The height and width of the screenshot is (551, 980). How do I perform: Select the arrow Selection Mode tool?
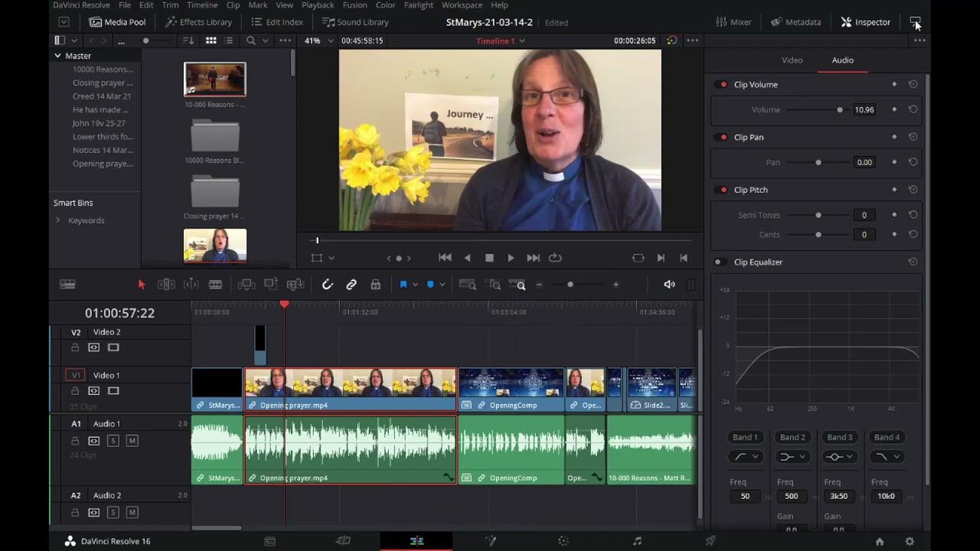point(141,285)
